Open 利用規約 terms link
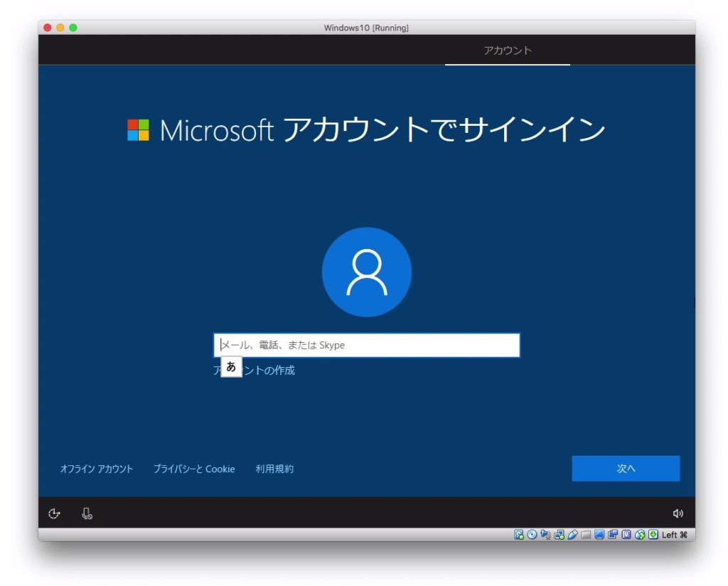The height and width of the screenshot is (586, 728). click(274, 469)
